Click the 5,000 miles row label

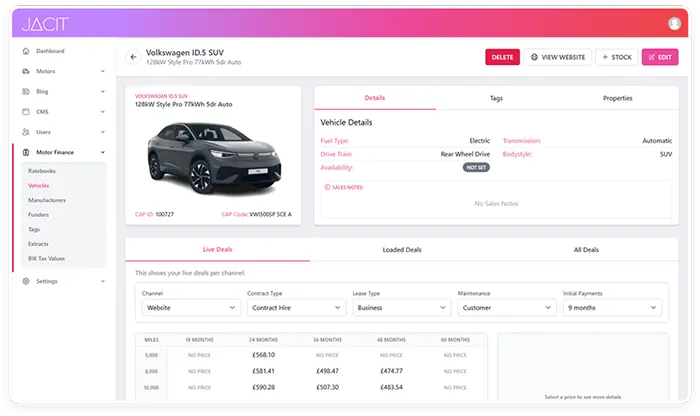tap(151, 355)
